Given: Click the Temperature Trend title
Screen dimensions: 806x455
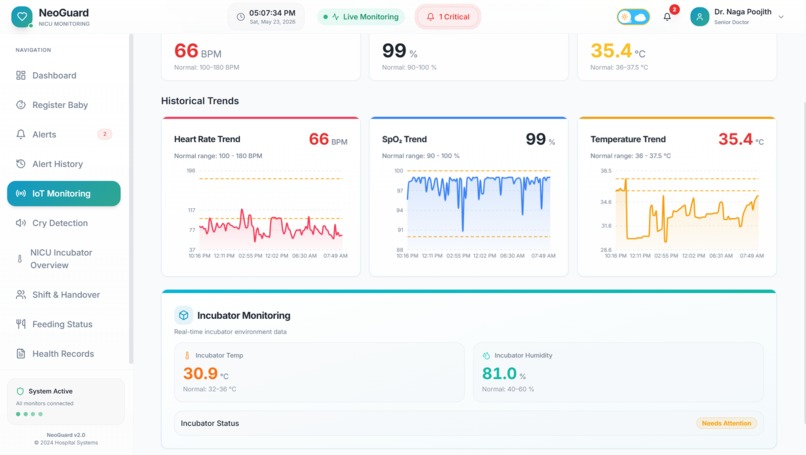Looking at the screenshot, I should [628, 139].
